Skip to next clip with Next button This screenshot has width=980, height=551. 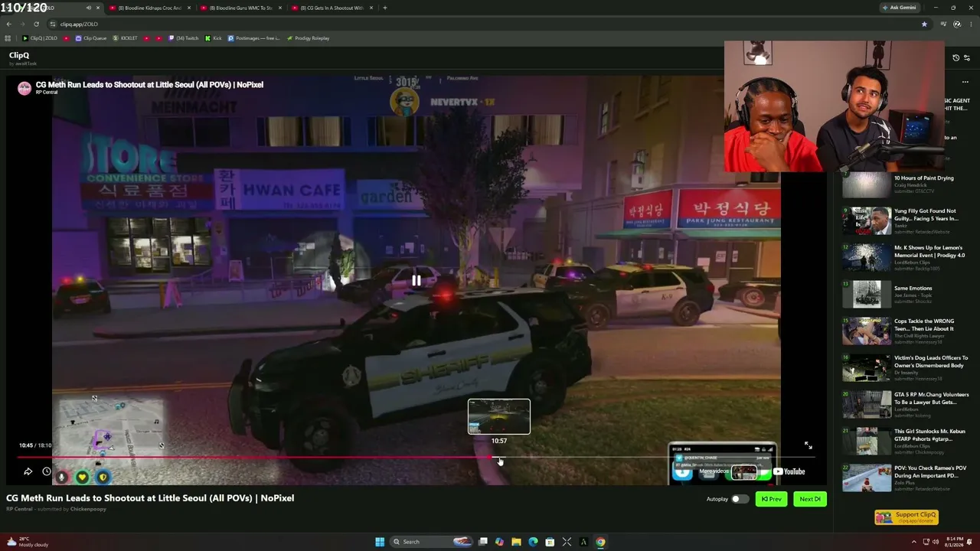pyautogui.click(x=810, y=499)
